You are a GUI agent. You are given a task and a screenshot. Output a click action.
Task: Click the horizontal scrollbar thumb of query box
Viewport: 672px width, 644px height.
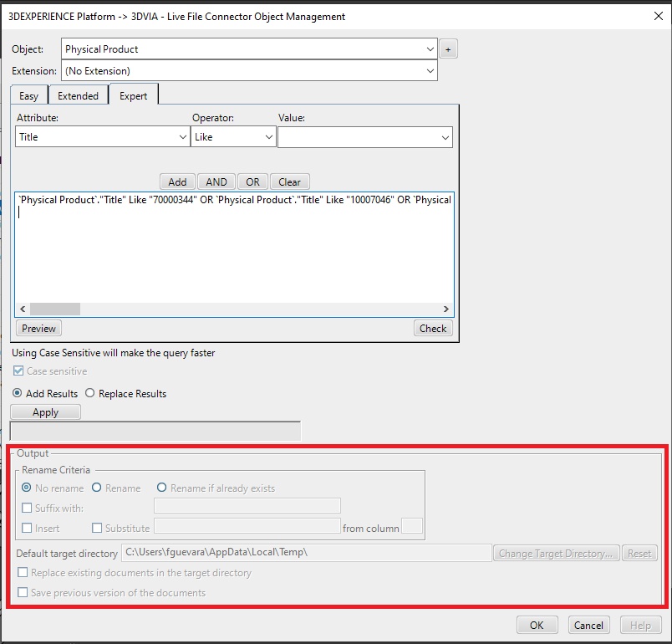coord(55,309)
